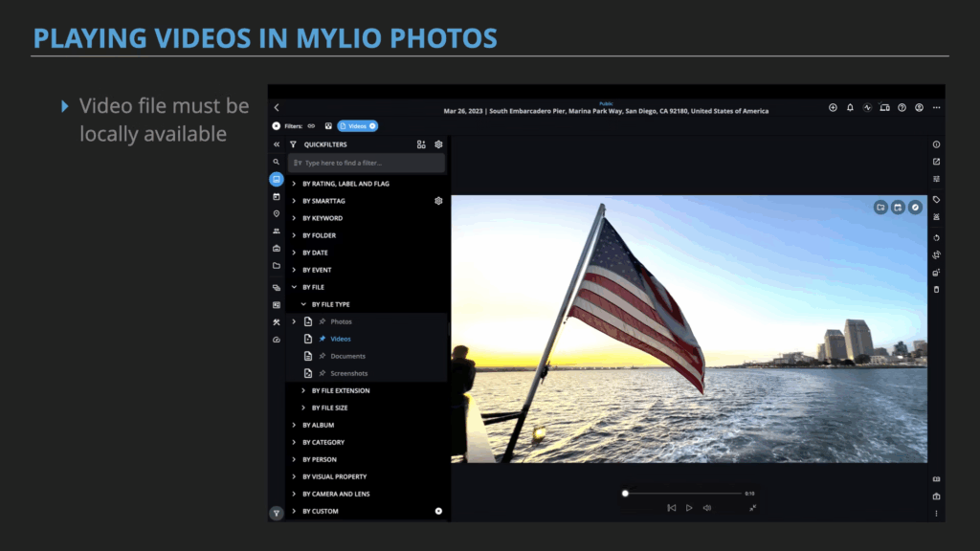Toggle the pin next to Photos filter
The image size is (980, 551).
323,321
